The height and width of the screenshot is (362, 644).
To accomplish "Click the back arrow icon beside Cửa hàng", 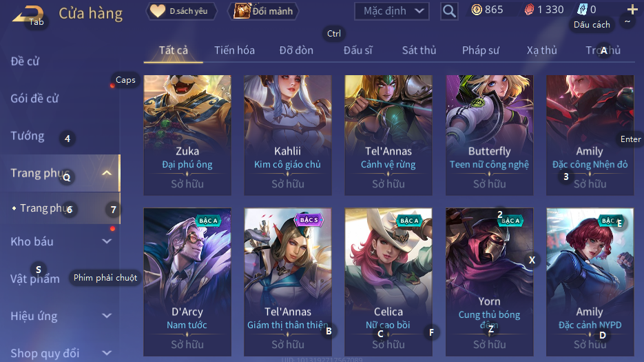I will coord(28,14).
